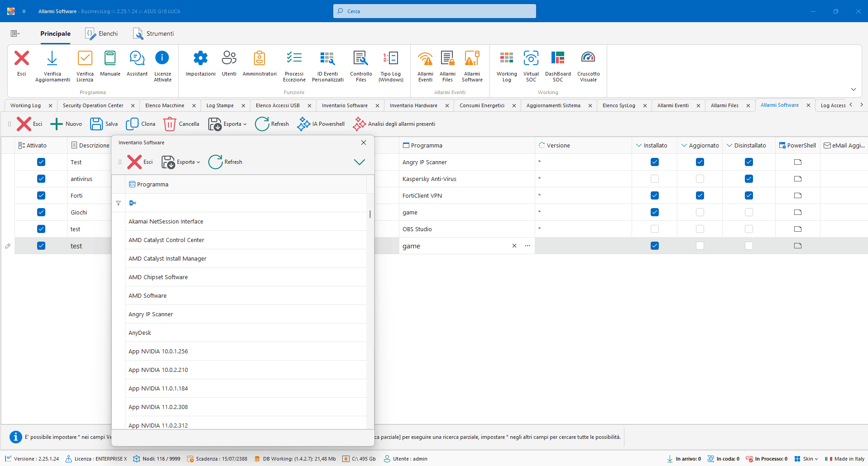Click Analisi degli allarmi presenti

click(x=394, y=124)
